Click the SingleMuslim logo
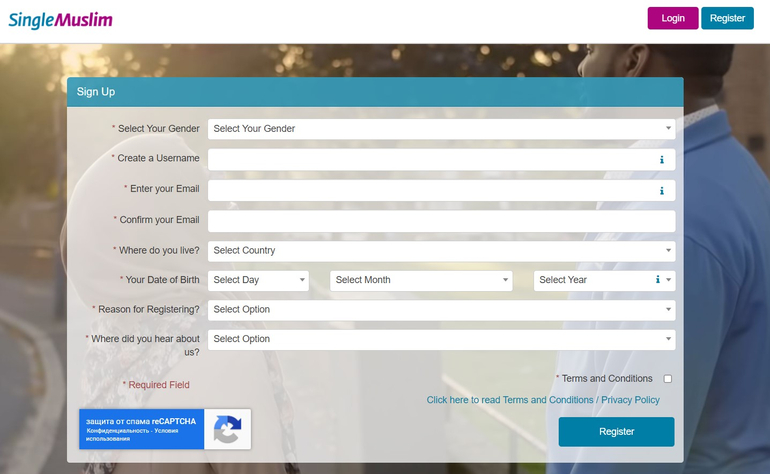Screen dimensions: 770x474 tap(60, 20)
